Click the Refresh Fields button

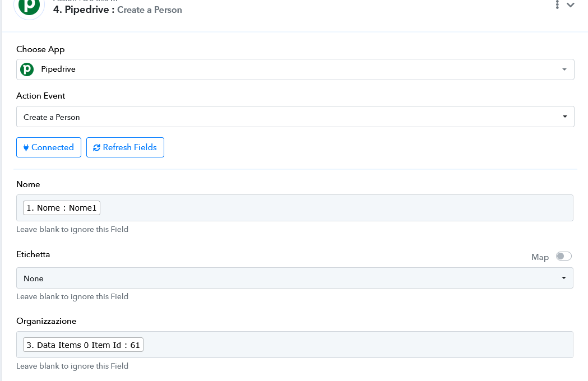click(125, 147)
